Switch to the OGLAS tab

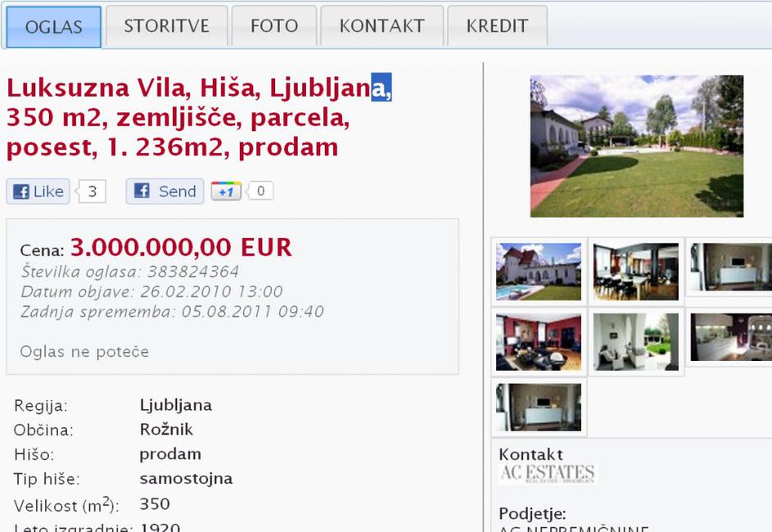click(x=54, y=26)
